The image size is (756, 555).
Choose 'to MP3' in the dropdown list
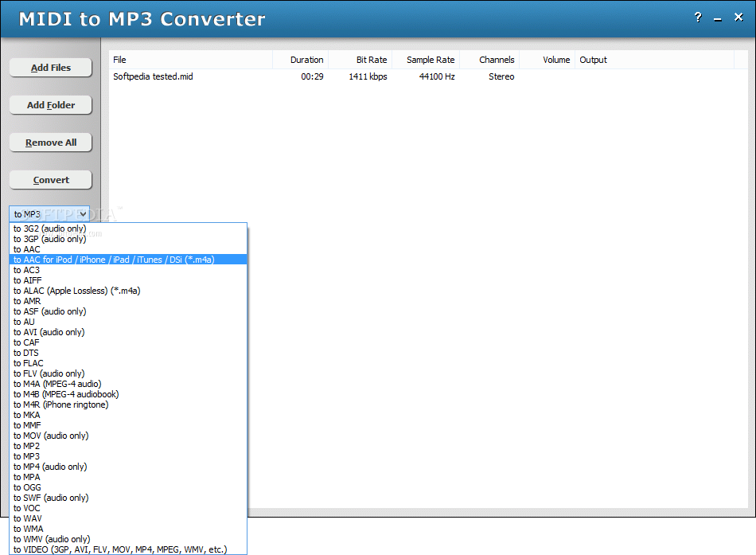pyautogui.click(x=128, y=456)
